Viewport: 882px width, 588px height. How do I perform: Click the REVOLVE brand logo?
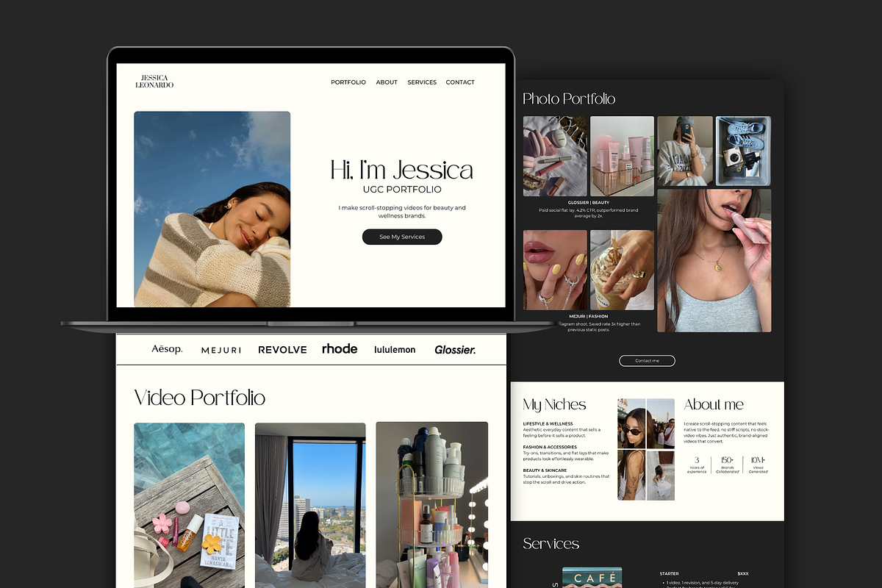point(282,350)
